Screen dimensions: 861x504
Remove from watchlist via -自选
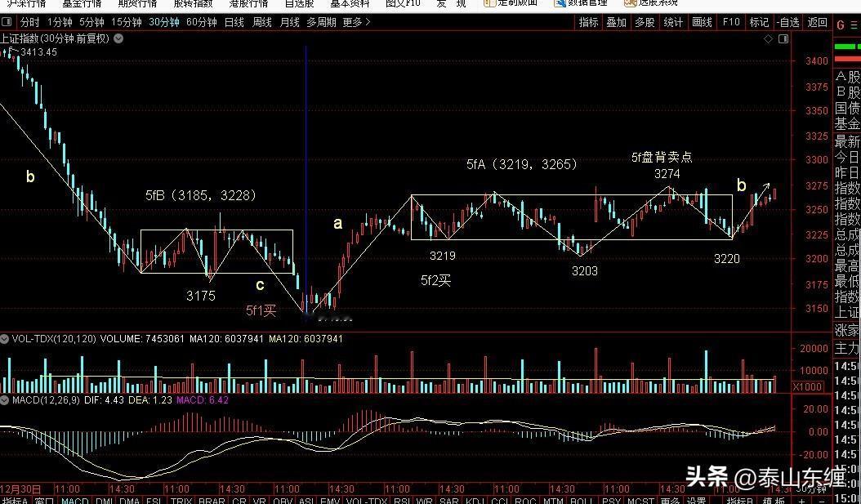tap(788, 23)
